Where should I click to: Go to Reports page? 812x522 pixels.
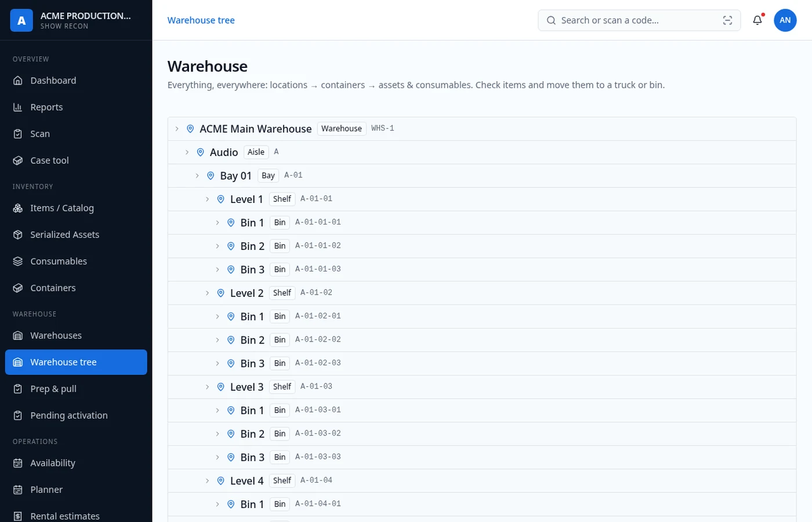point(76,107)
